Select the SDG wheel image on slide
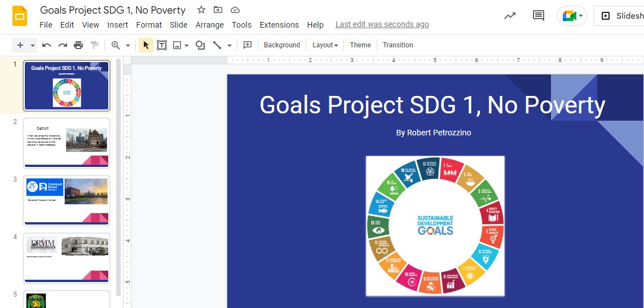Viewport: 644px width, 308px height. [435, 226]
